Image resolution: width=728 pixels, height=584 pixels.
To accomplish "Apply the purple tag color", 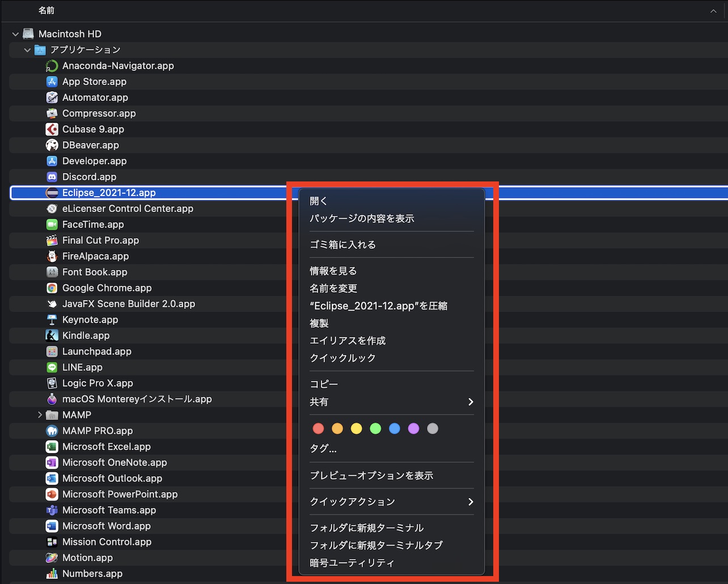I will [414, 429].
